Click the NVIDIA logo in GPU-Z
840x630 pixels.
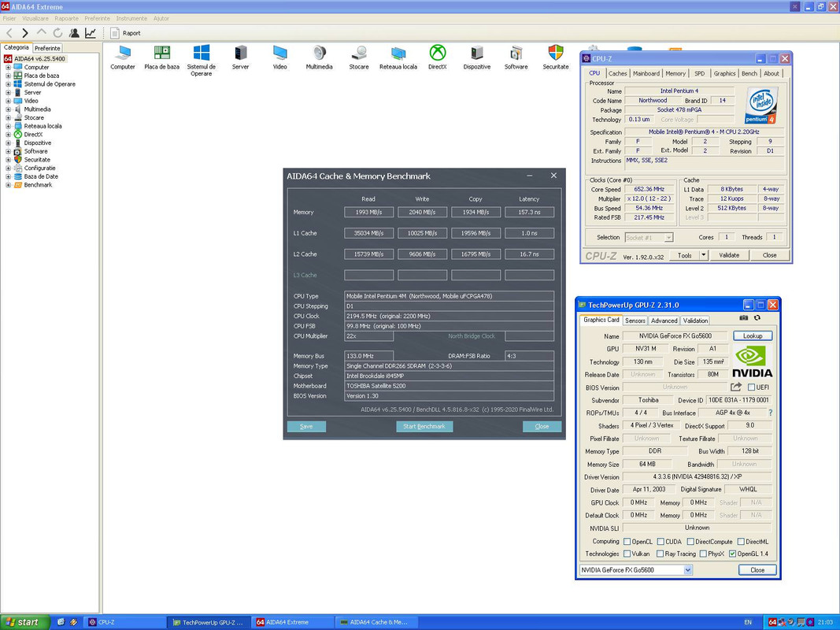pyautogui.click(x=752, y=361)
